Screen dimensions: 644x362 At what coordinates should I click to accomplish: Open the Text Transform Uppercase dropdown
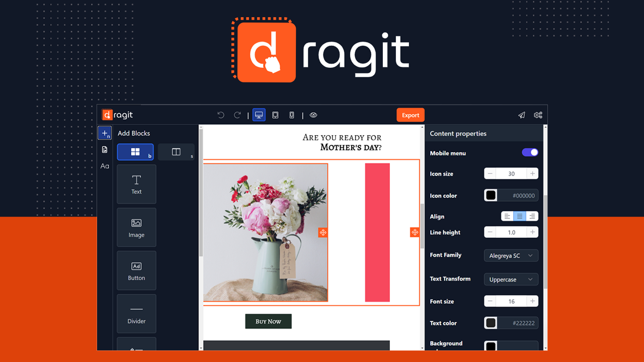click(x=511, y=280)
